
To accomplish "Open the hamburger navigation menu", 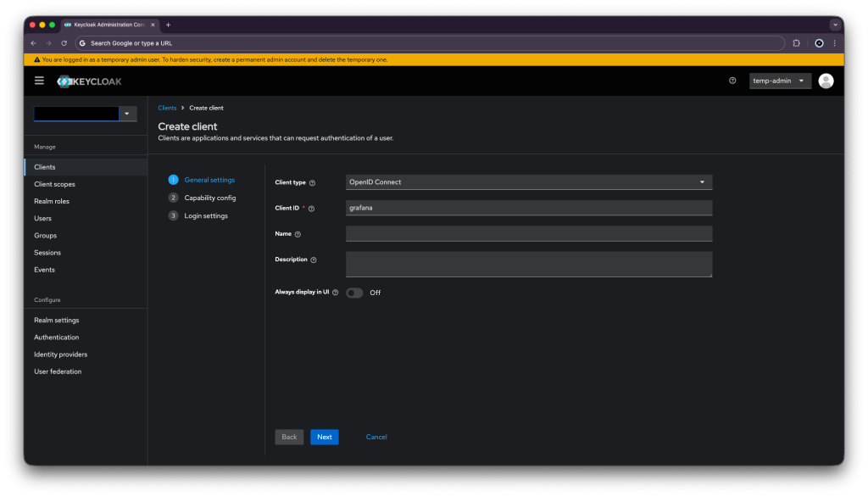I will [39, 81].
